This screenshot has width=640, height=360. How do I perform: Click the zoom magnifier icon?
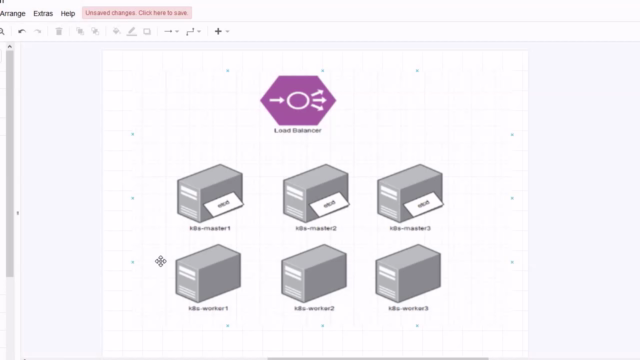(2, 31)
